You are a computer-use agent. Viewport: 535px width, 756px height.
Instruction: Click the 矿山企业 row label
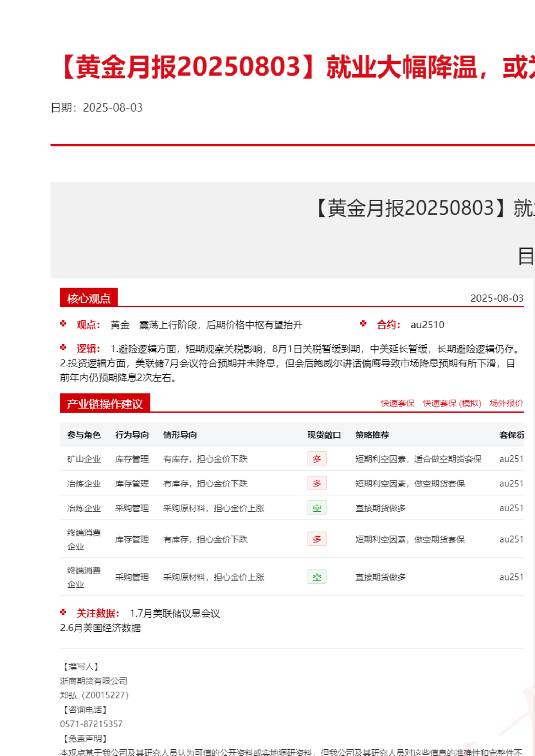click(x=84, y=459)
